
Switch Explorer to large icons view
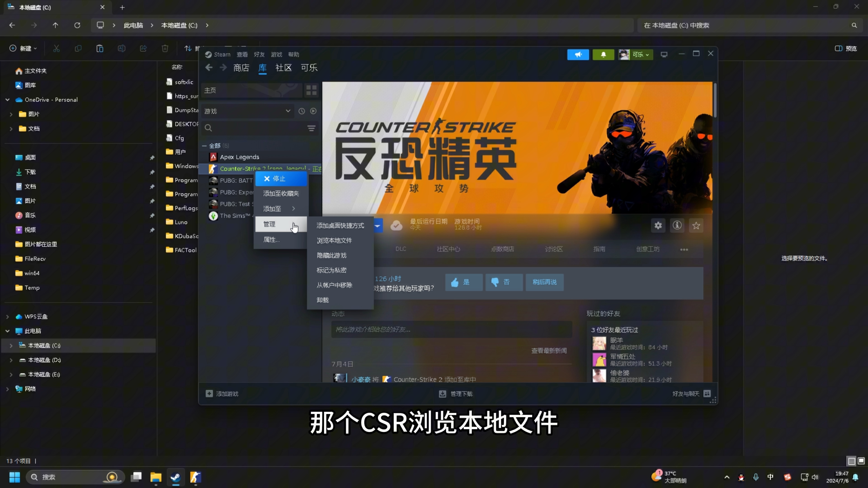(861, 461)
